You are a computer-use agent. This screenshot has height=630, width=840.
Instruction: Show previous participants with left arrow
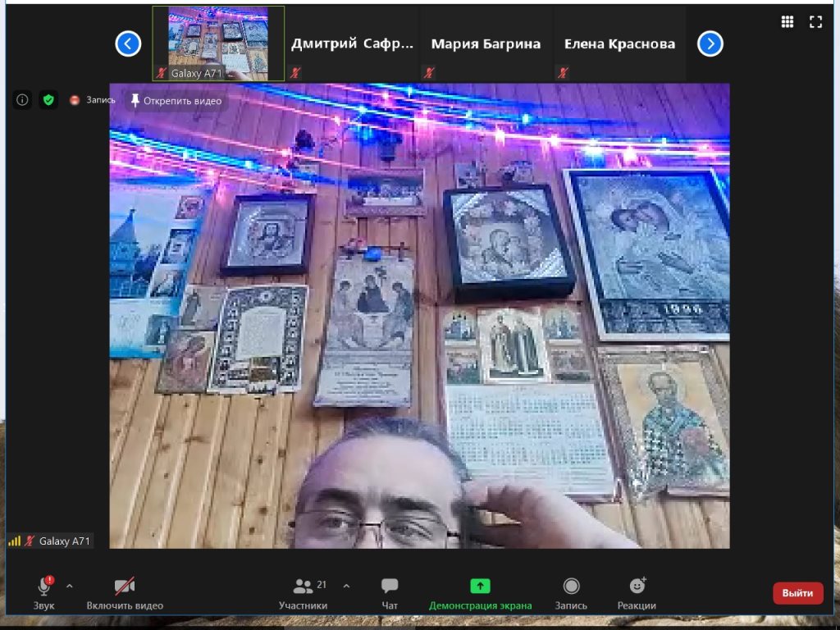pyautogui.click(x=128, y=43)
